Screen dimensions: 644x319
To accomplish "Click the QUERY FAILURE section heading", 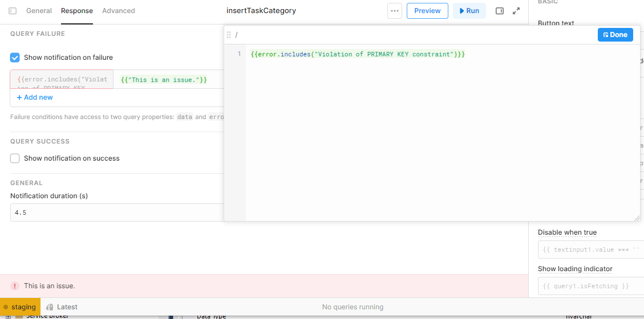I will pyautogui.click(x=38, y=34).
